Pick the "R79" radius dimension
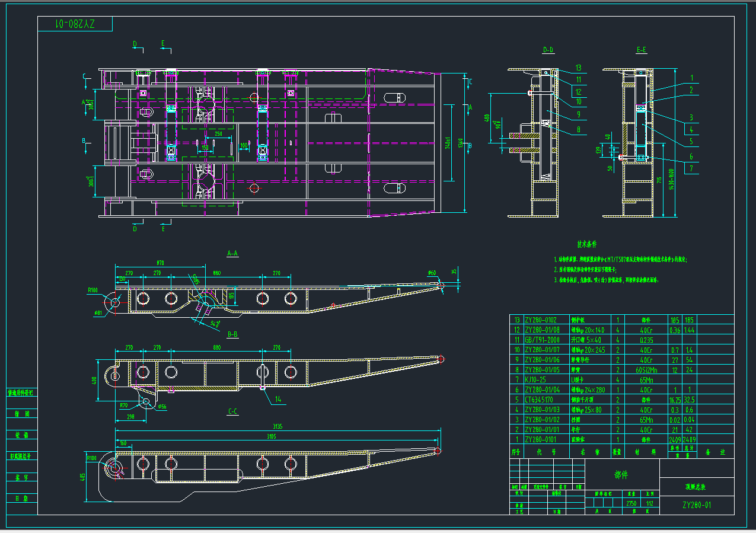The height and width of the screenshot is (533, 756). [124, 406]
